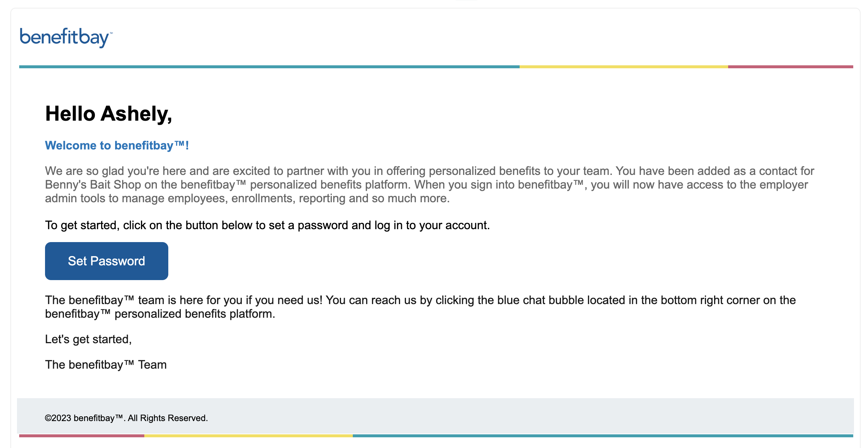Click the red segment of the header divider
The width and height of the screenshot is (868, 448).
pyautogui.click(x=790, y=67)
